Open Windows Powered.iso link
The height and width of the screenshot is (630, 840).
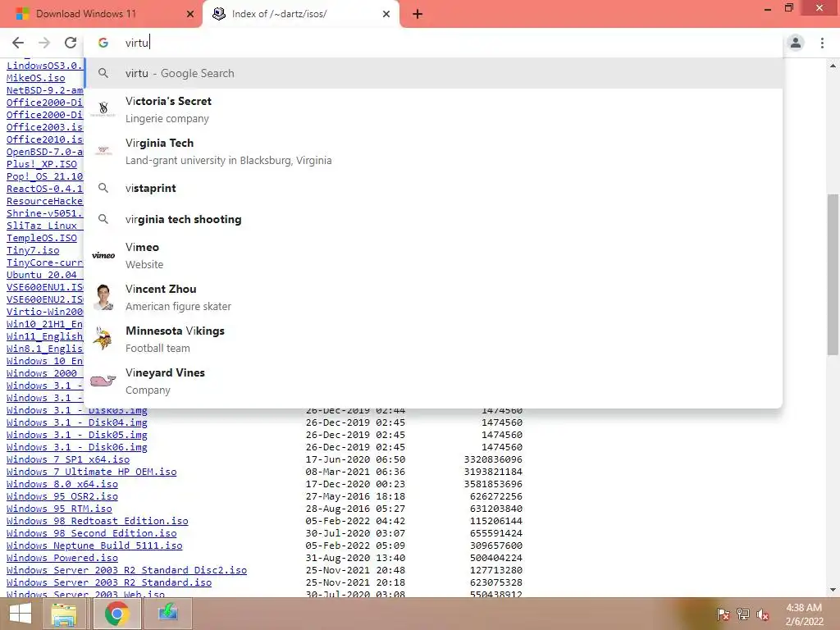62,558
